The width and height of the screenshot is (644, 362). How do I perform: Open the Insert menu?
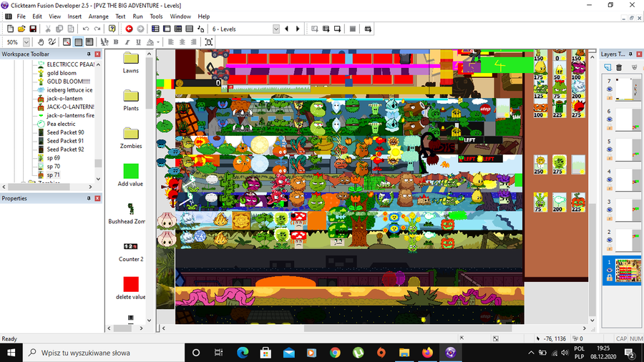tap(74, 16)
